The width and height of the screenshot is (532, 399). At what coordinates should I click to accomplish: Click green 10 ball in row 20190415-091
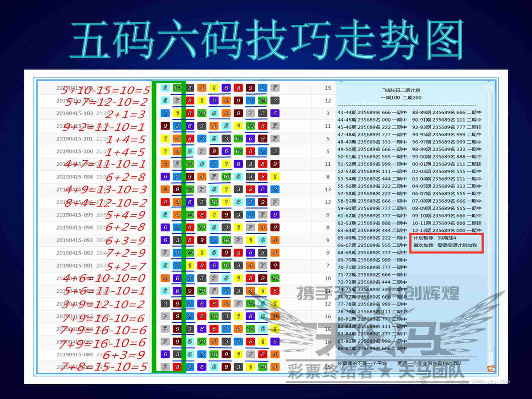pos(226,266)
